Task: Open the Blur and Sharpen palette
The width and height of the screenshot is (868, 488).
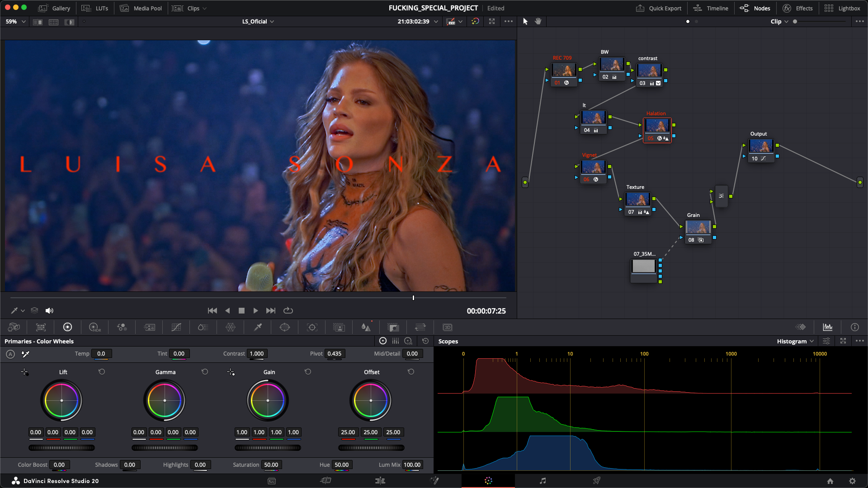Action: pos(366,327)
